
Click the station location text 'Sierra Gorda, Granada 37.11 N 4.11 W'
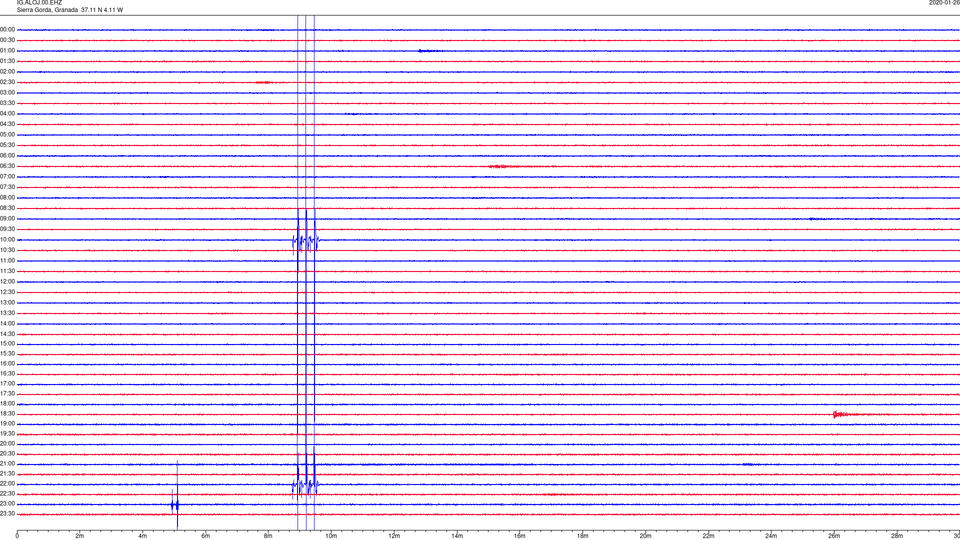70,10
